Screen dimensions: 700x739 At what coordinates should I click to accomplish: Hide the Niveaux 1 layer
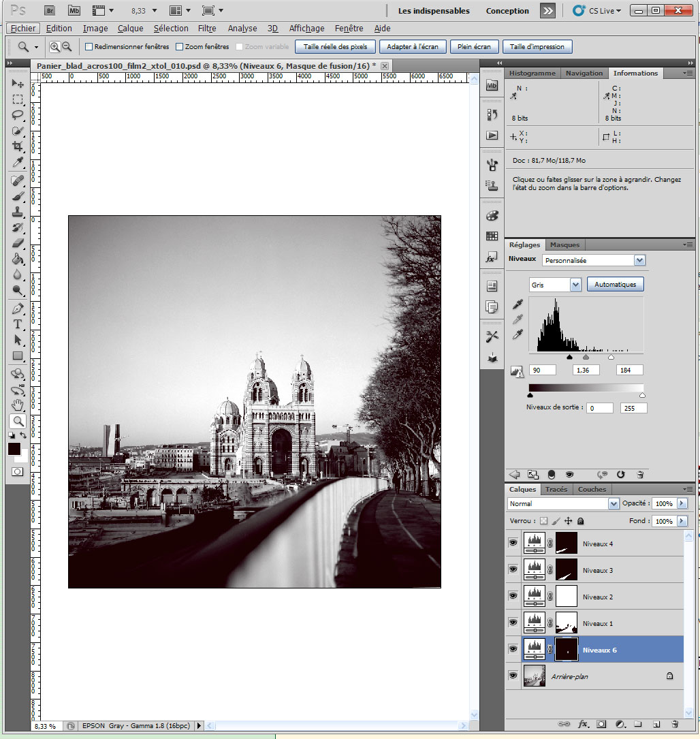[x=513, y=623]
